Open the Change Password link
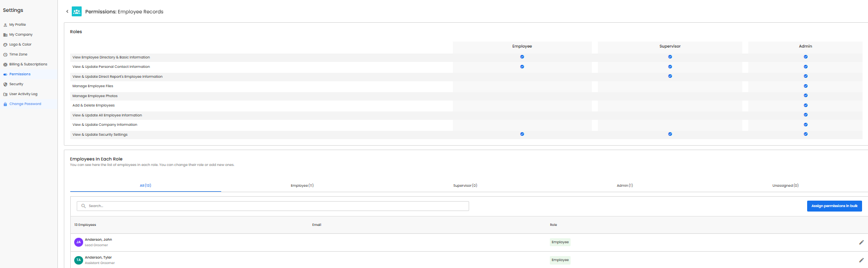The height and width of the screenshot is (268, 868). [25, 104]
